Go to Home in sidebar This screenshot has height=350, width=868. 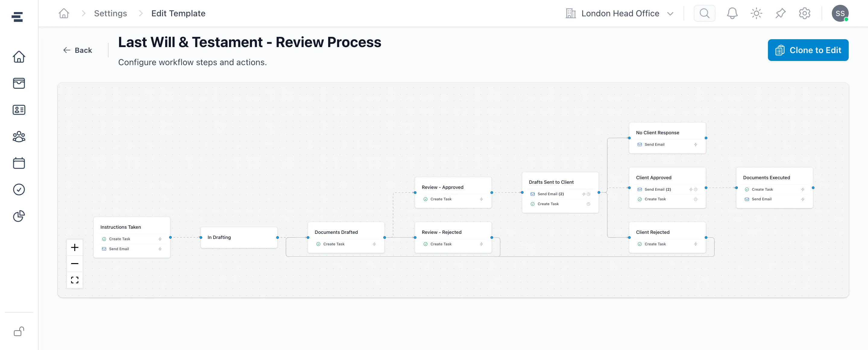tap(19, 57)
